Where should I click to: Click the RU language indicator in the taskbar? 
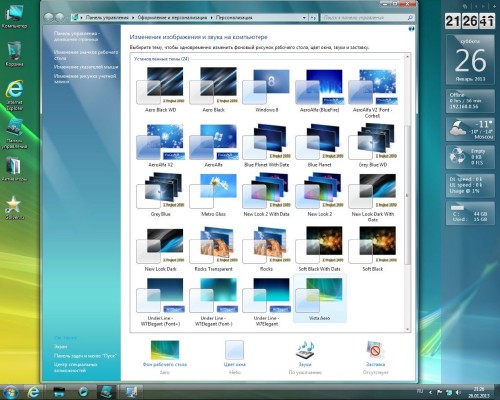coord(420,391)
